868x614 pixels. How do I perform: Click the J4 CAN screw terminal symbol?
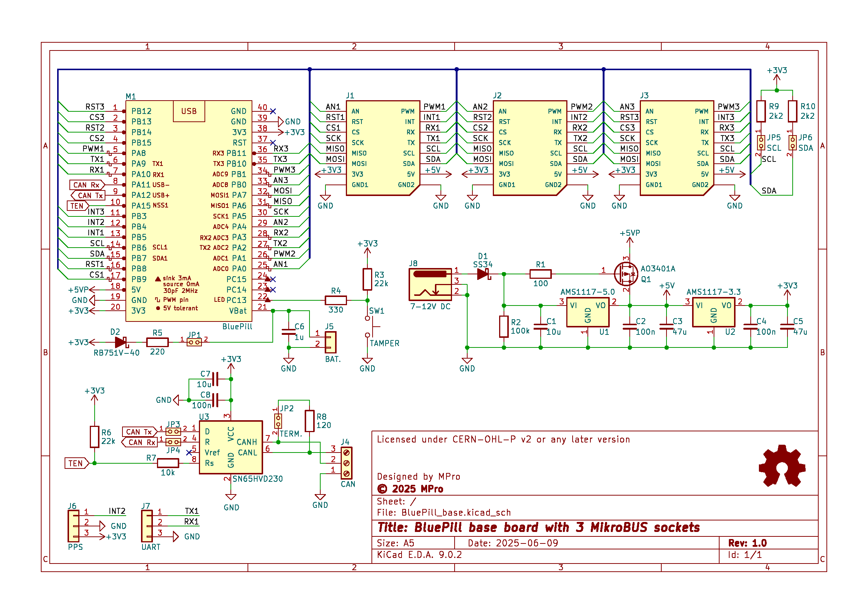coord(346,463)
